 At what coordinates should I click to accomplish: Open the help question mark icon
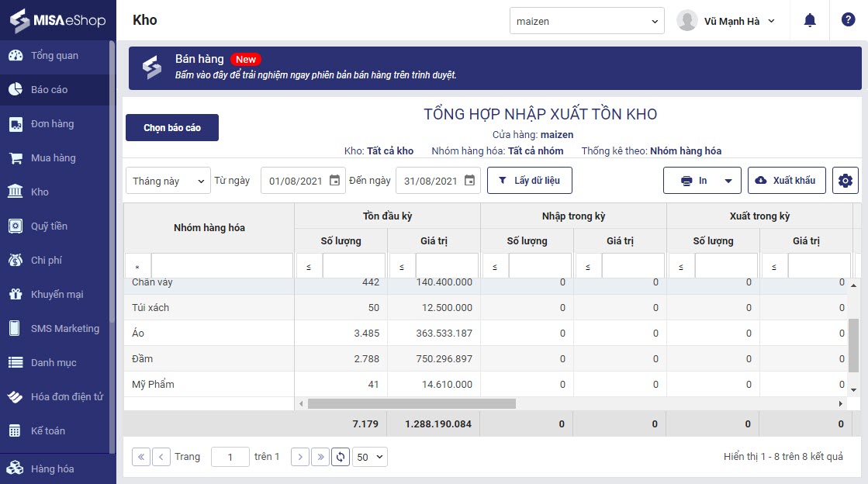848,21
